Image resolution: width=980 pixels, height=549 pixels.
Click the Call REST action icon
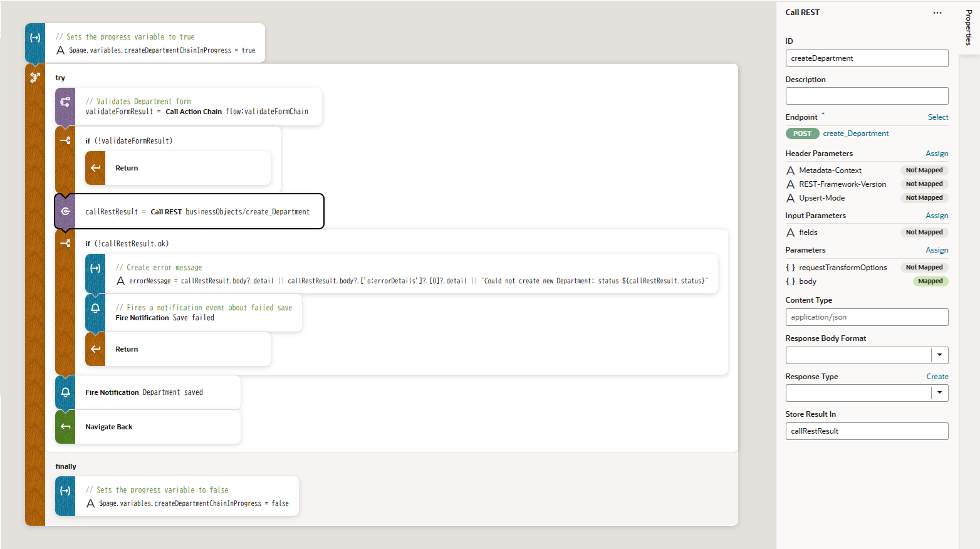coord(65,212)
